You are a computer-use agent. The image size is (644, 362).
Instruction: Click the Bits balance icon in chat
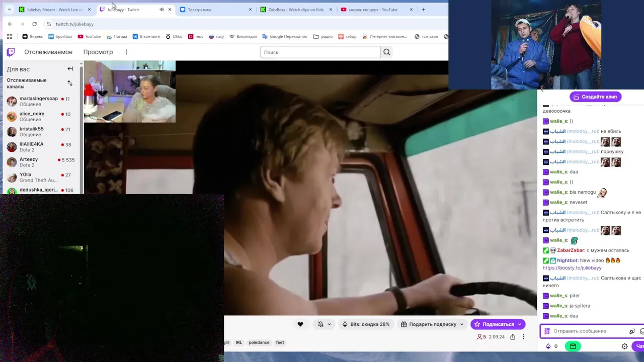click(548, 346)
